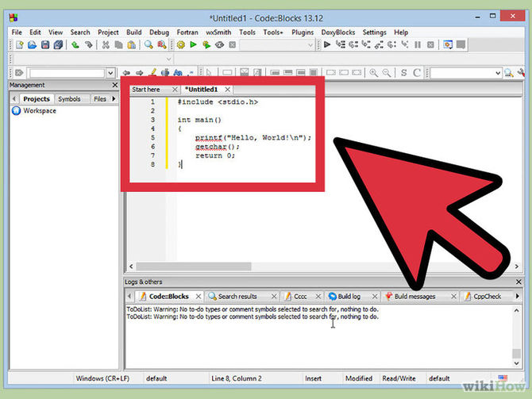Show more Management tabs with the right arrow
Image resolution: width=532 pixels, height=399 pixels.
114,98
